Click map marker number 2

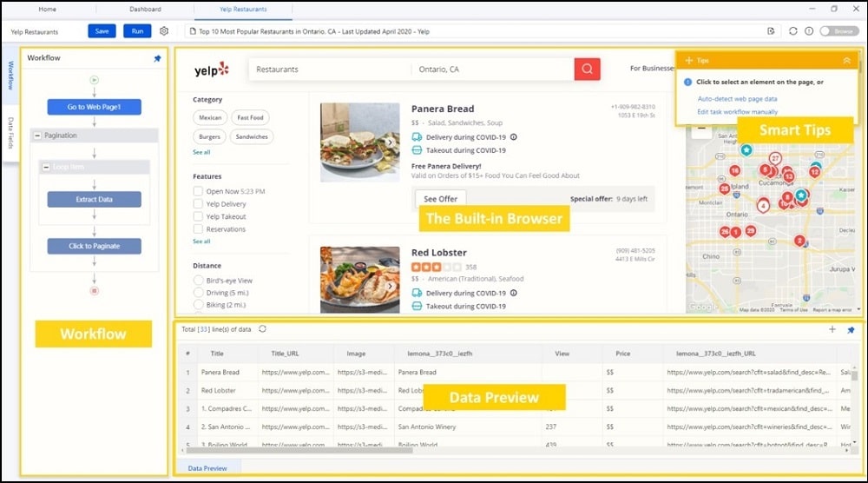click(x=799, y=241)
